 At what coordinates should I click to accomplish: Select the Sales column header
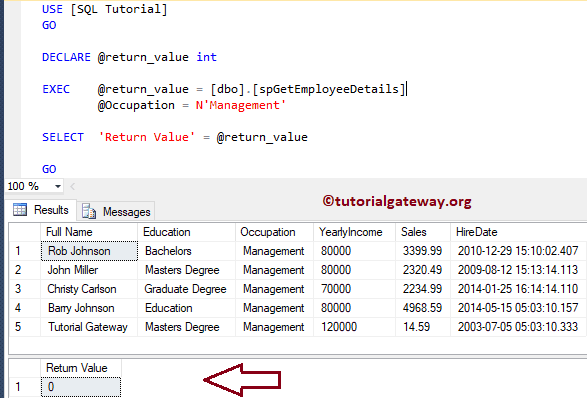(423, 232)
